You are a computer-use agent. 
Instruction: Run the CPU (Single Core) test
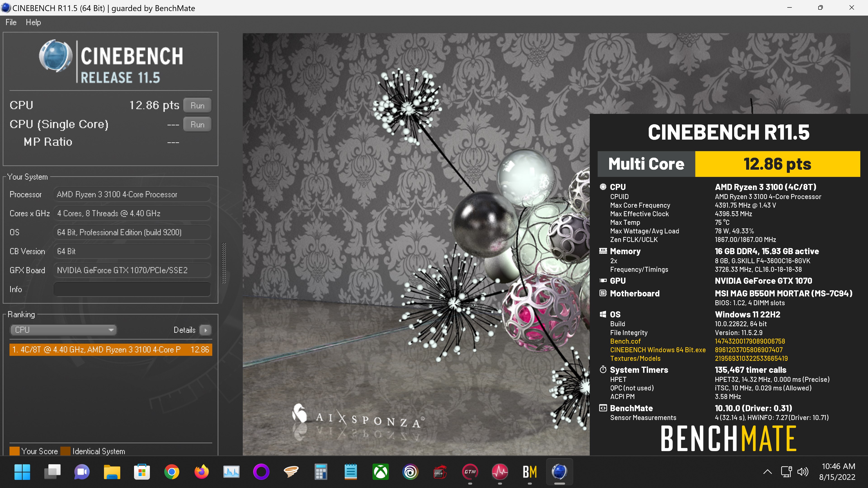197,124
